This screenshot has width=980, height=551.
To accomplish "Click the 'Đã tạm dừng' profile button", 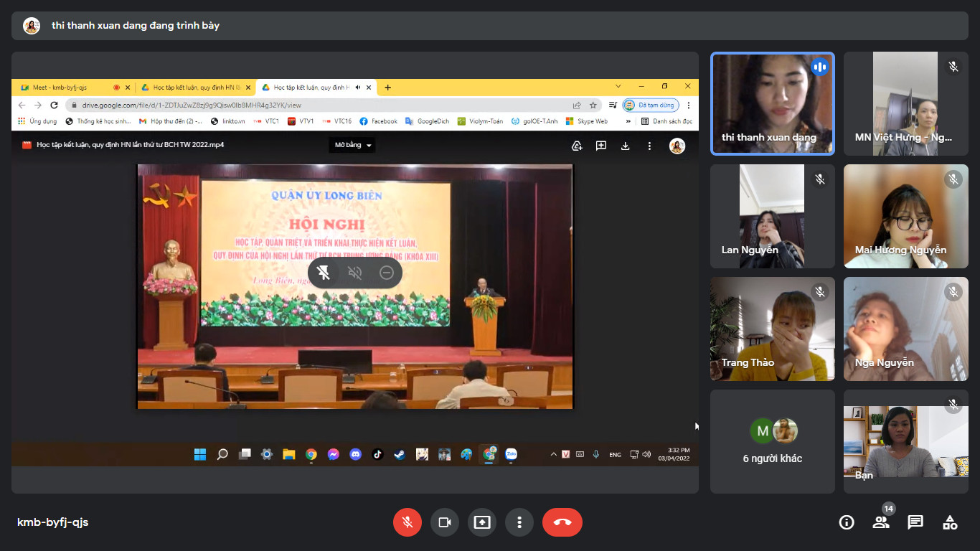I will (x=651, y=105).
